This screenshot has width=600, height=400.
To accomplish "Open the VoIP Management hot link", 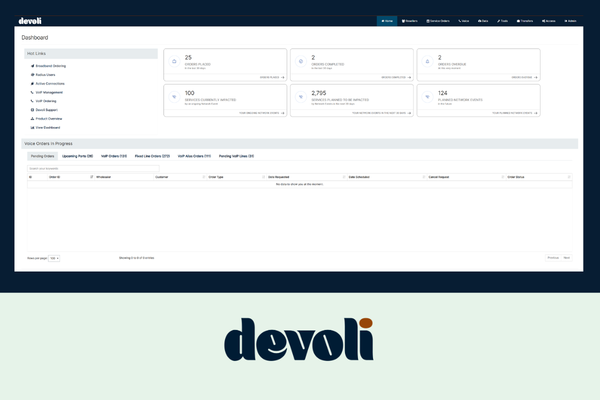I will coord(47,92).
